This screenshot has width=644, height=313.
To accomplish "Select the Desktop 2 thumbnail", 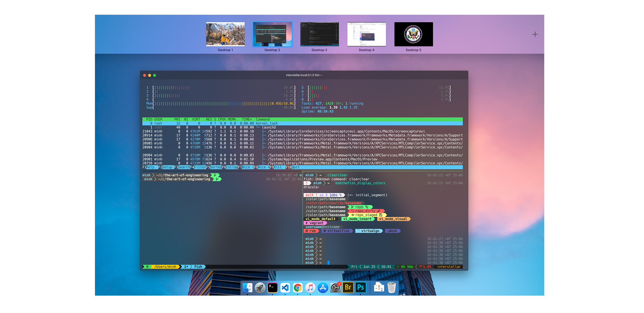I will coord(273,34).
